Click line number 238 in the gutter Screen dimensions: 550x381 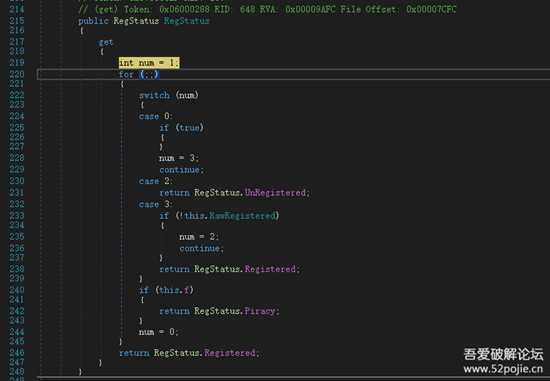pos(16,269)
